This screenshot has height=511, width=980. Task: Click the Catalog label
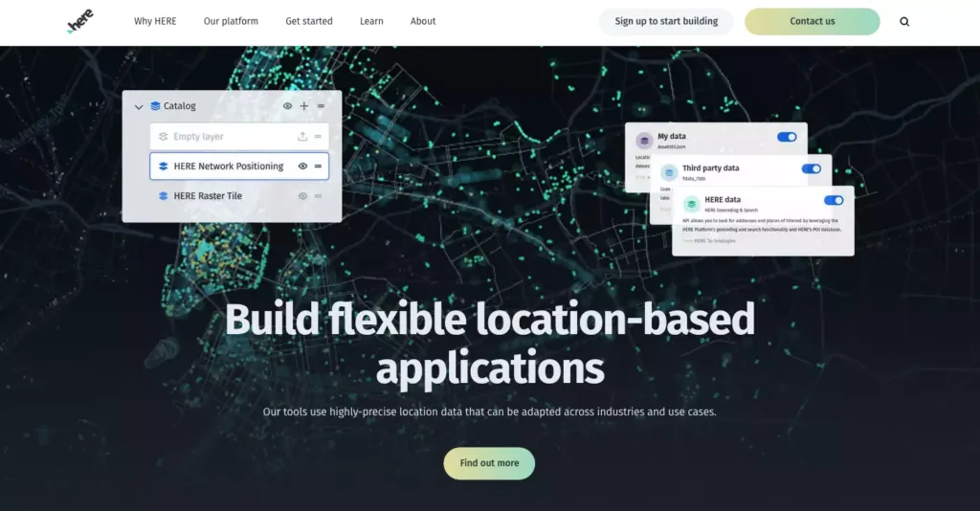point(179,106)
